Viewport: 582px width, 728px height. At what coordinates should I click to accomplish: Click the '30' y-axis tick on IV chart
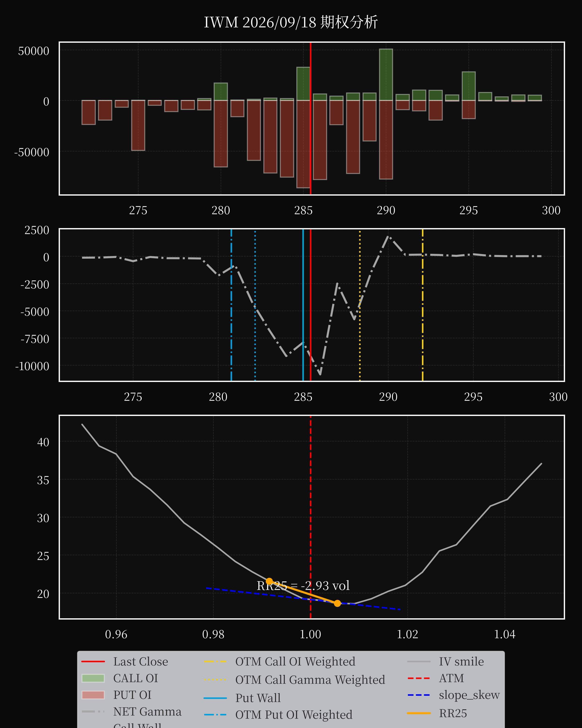[x=43, y=518]
